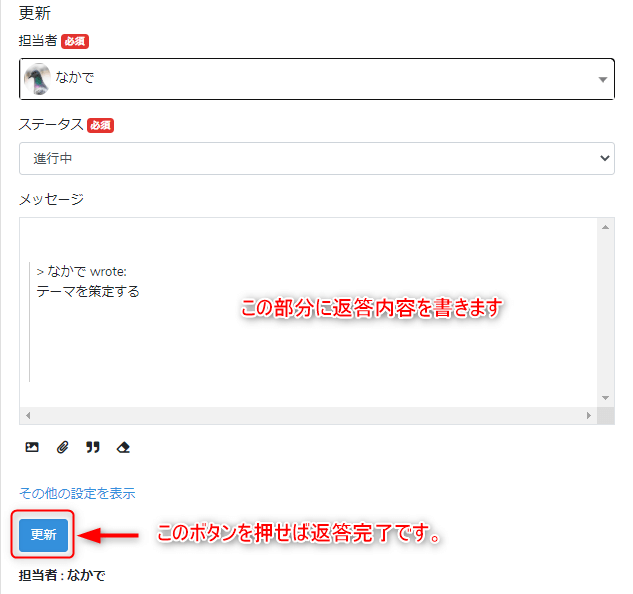Click the quoted line なかで wrote:
Screen dimensions: 633x594
coord(82,271)
